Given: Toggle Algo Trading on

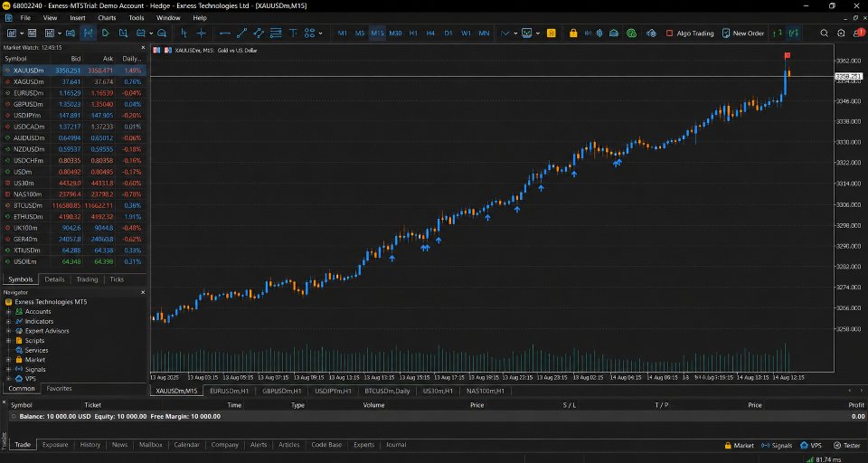Looking at the screenshot, I should [x=690, y=33].
